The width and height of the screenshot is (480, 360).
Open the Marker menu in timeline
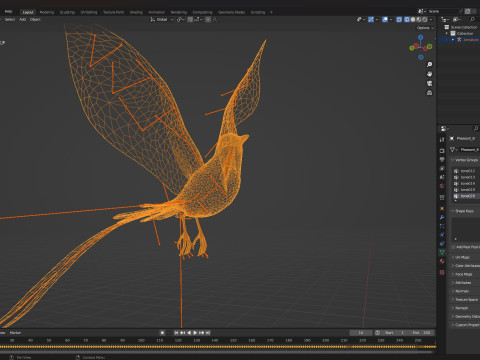click(x=15, y=333)
